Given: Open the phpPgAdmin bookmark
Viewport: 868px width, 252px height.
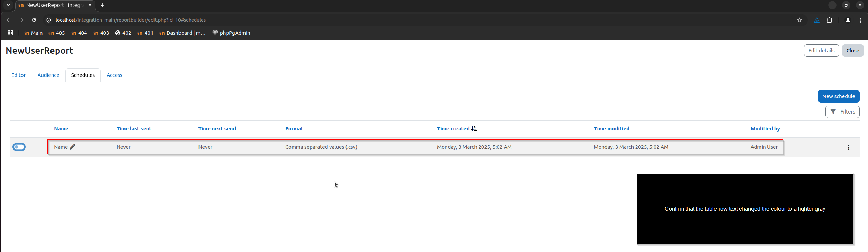Looking at the screenshot, I should 231,33.
